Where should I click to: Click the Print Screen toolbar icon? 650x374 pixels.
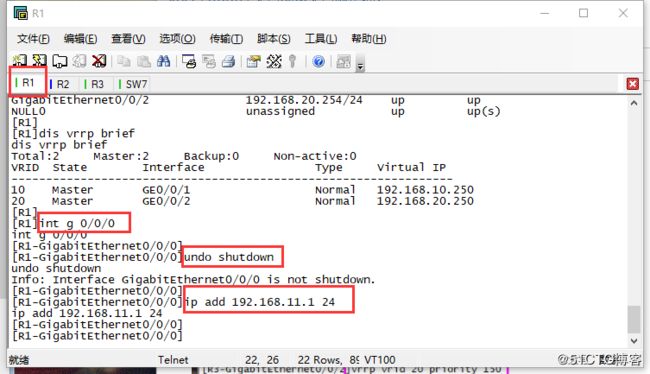(x=189, y=61)
